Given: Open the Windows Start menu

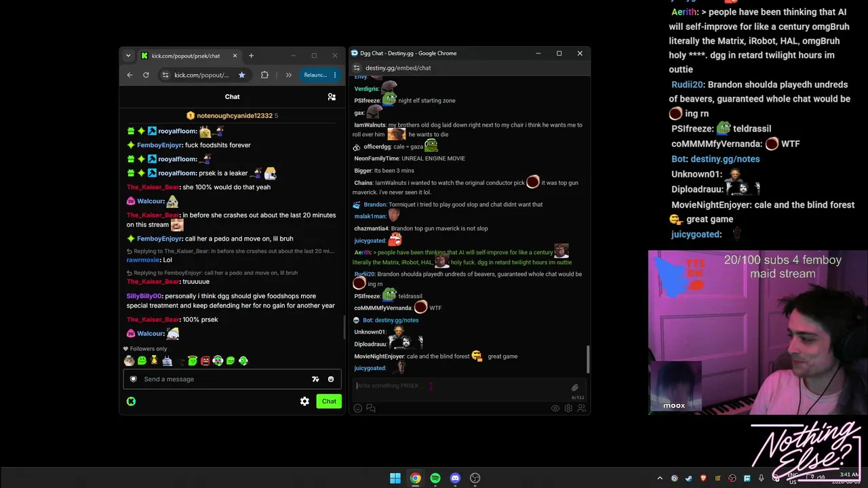Looking at the screenshot, I should pyautogui.click(x=395, y=479).
